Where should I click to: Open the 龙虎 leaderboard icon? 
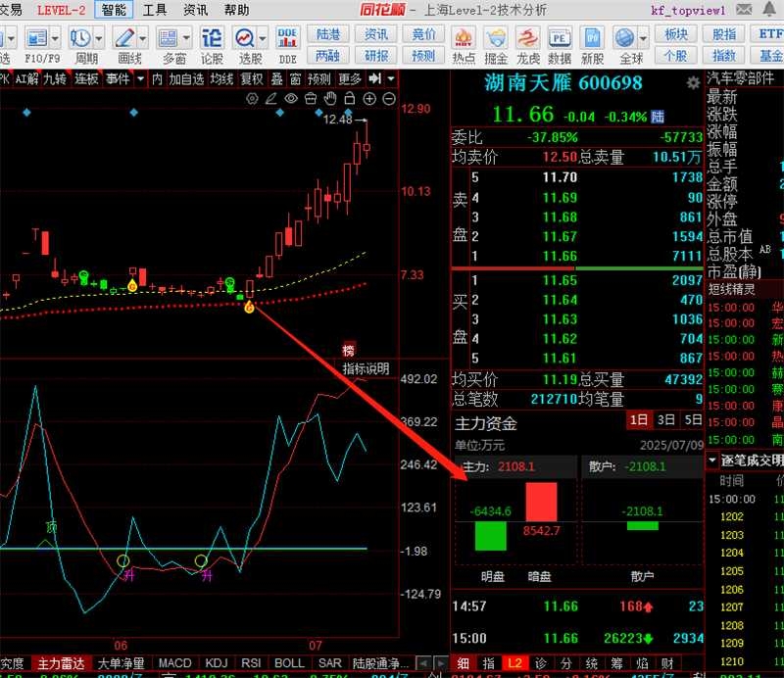click(527, 38)
